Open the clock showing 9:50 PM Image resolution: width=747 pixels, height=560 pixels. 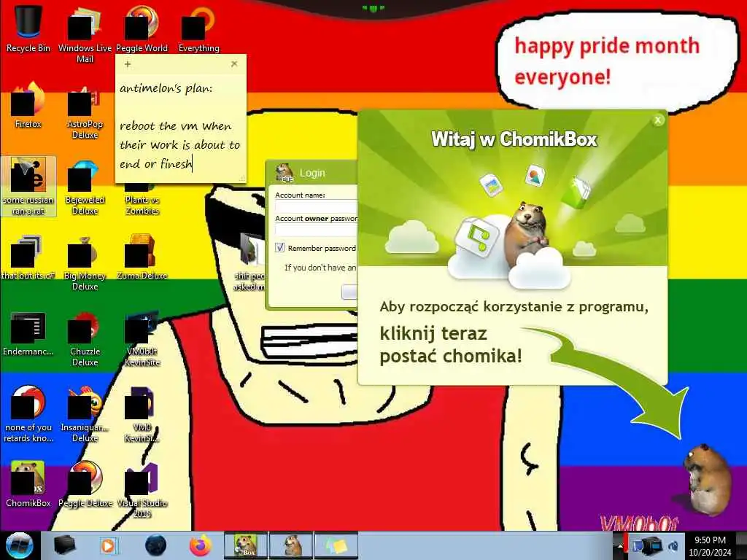(710, 545)
